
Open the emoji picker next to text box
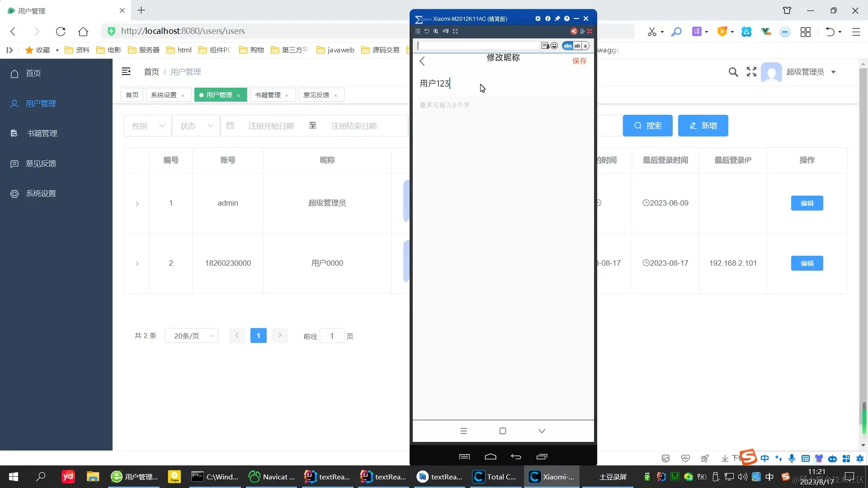pyautogui.click(x=554, y=46)
